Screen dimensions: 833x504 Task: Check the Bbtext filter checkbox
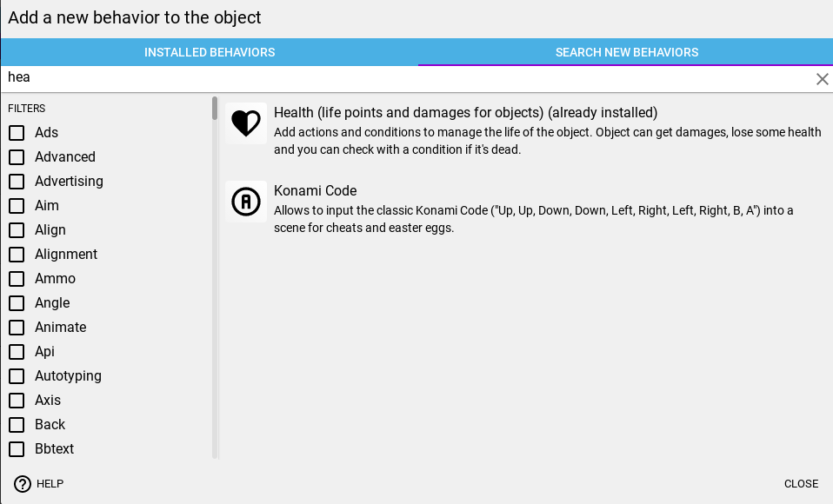click(x=17, y=449)
